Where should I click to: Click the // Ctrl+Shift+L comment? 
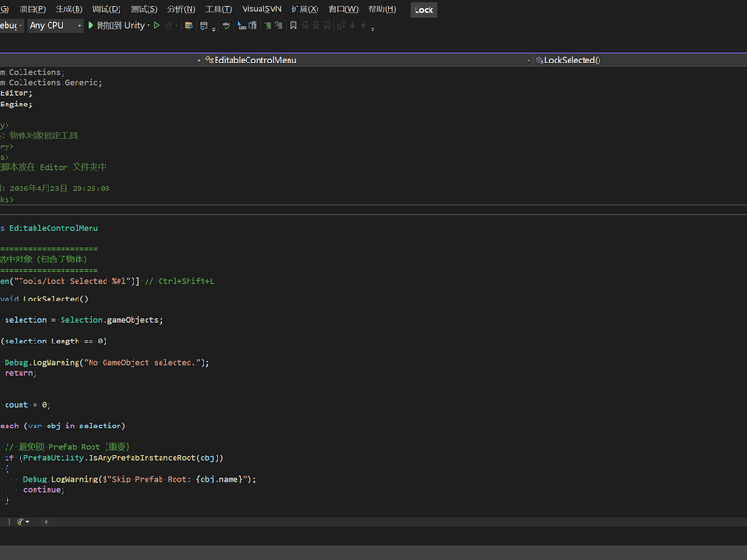coord(179,281)
